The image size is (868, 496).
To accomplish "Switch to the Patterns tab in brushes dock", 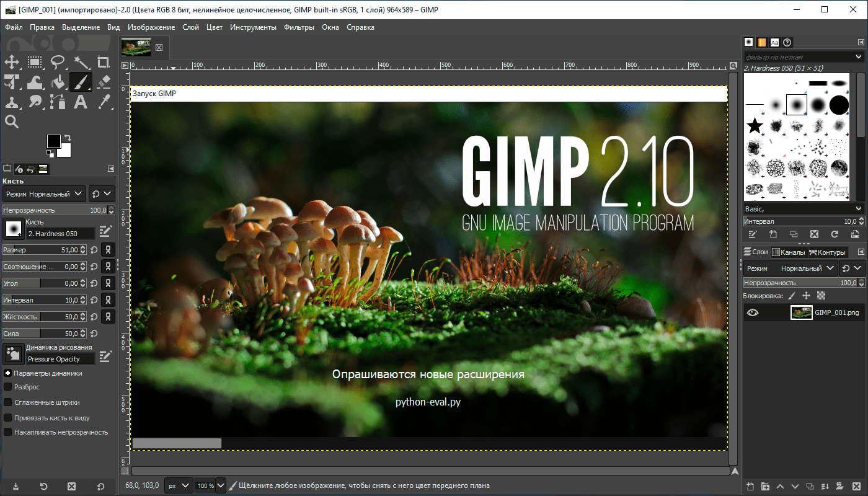I will [x=762, y=42].
